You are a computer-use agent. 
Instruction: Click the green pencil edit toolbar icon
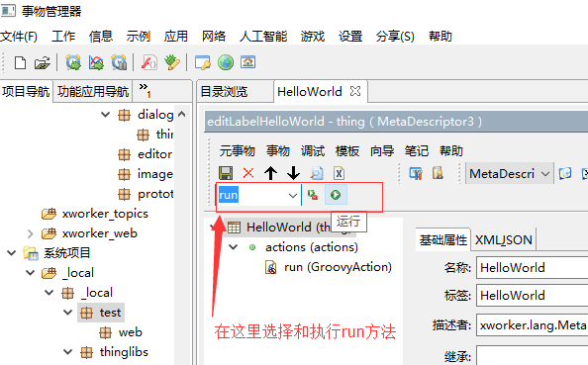tap(172, 62)
